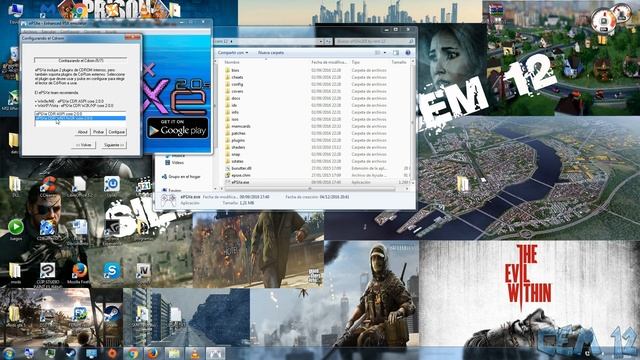Select the memcards folder
The image size is (640, 360).
click(x=241, y=126)
